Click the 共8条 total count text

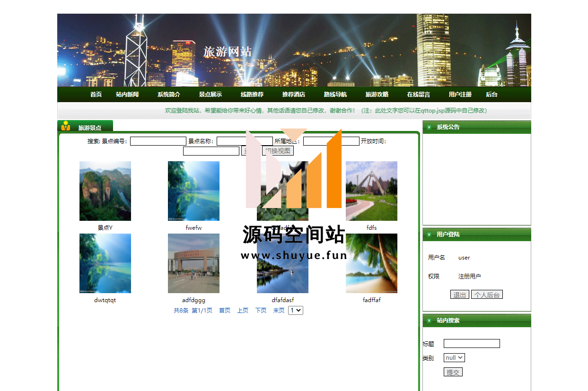click(x=181, y=311)
